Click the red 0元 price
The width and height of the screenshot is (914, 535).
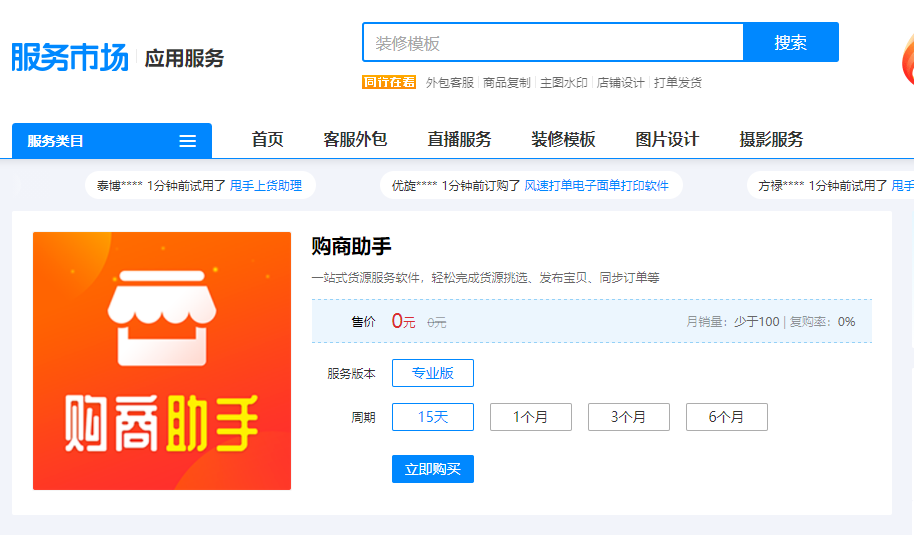click(403, 321)
